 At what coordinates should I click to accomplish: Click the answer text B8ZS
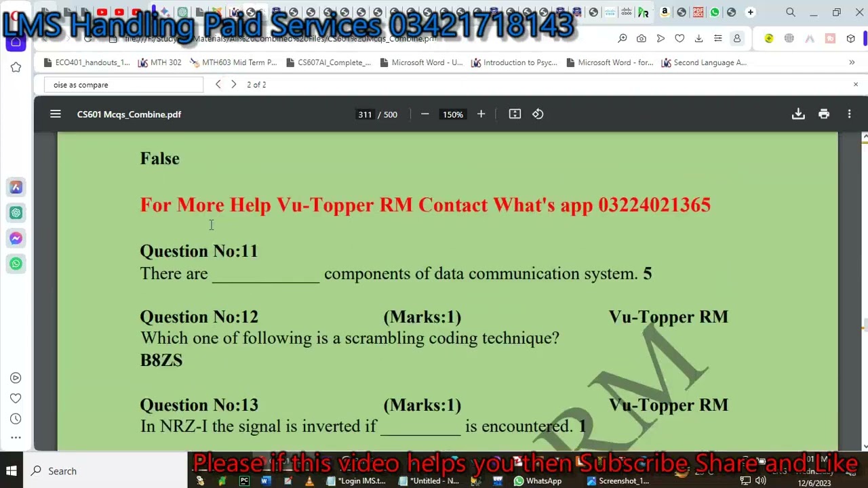[161, 361]
